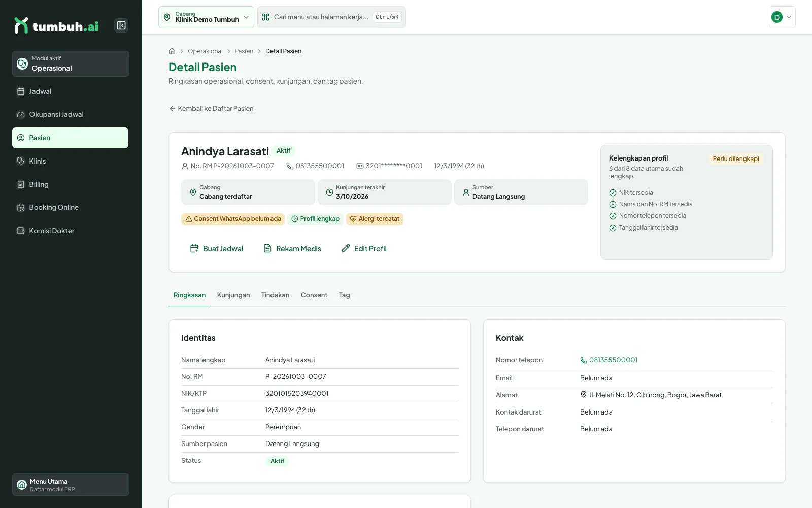
Task: Switch to the Consent tab
Action: click(314, 295)
